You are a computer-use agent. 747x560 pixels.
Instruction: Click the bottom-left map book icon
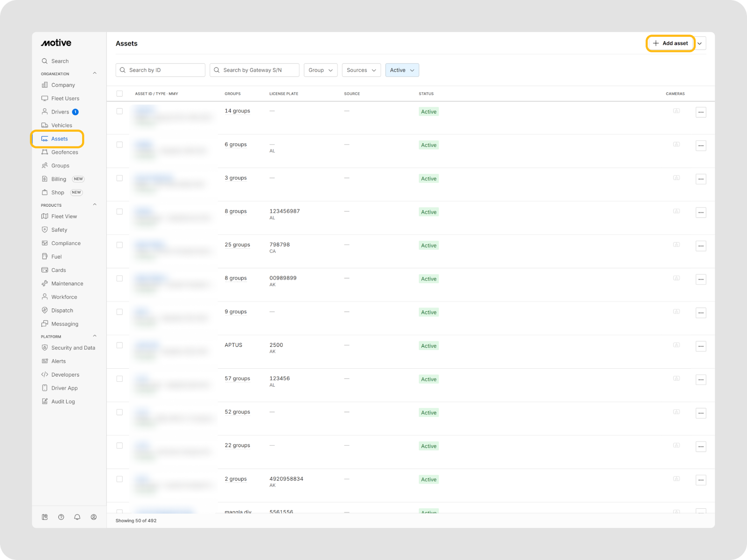coord(45,517)
